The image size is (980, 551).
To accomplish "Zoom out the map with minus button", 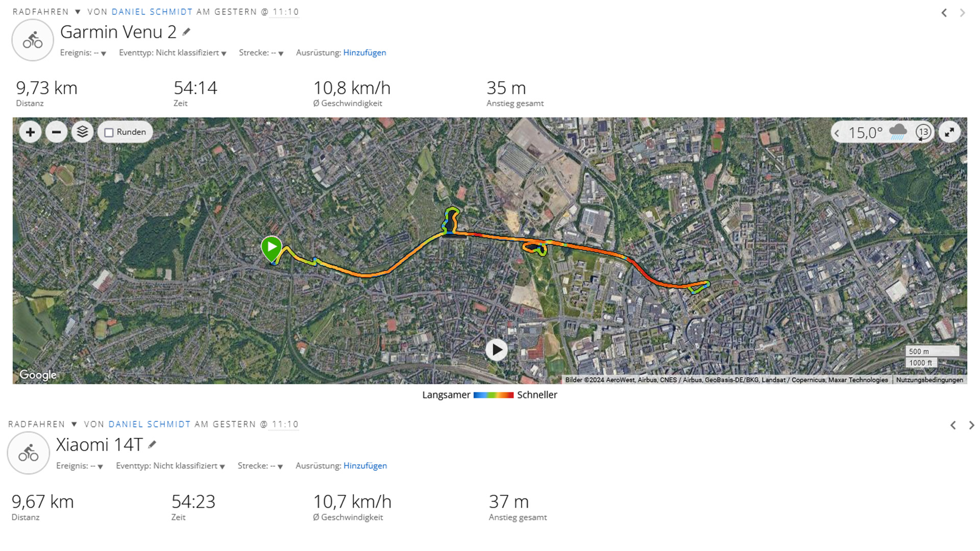I will tap(56, 132).
